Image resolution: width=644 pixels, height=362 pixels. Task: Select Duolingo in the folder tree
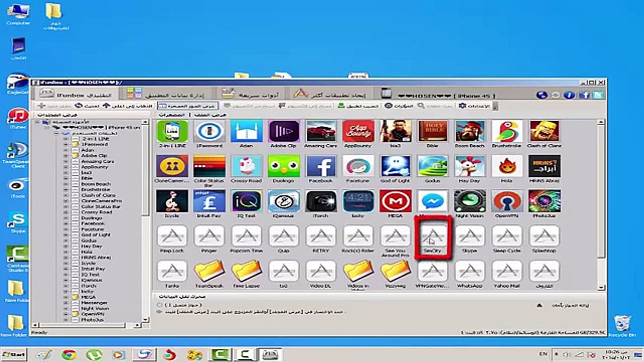coord(92,218)
